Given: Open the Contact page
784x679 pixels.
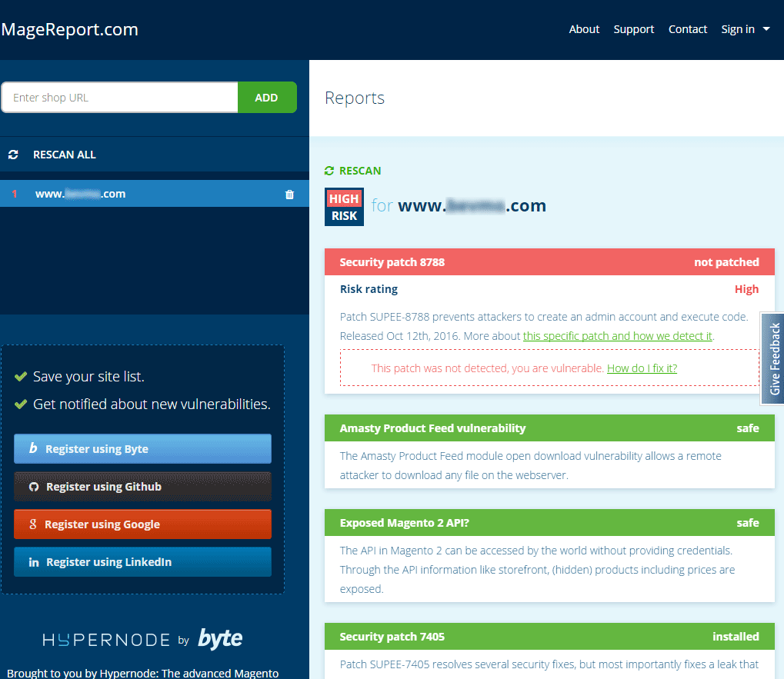Looking at the screenshot, I should pos(688,29).
